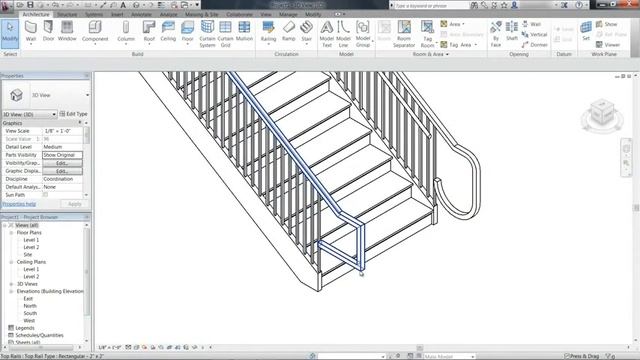Click the Edit Type button
Screen dimensions: 640x360
tap(73, 114)
